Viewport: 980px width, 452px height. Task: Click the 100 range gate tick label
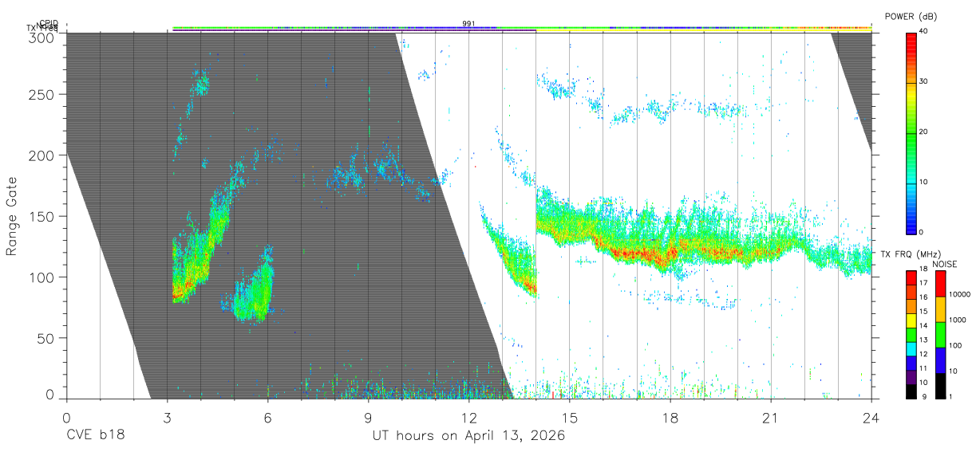pos(43,277)
